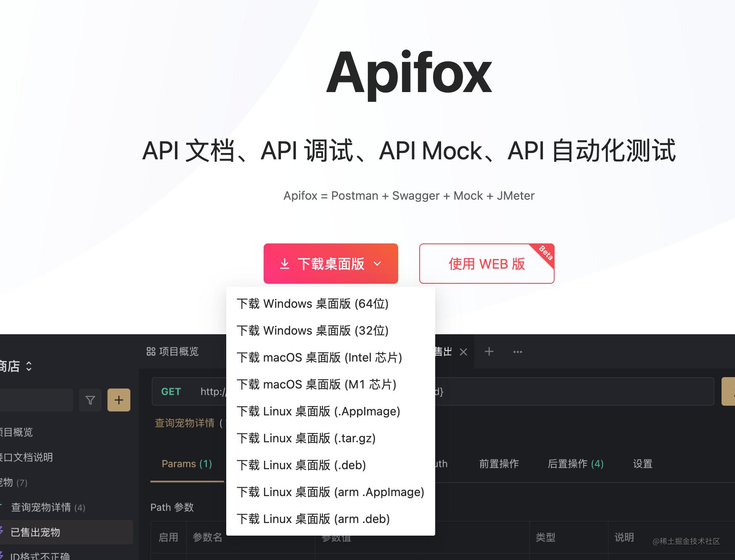
Task: Open the project switcher next to 商店
Action: pos(29,366)
